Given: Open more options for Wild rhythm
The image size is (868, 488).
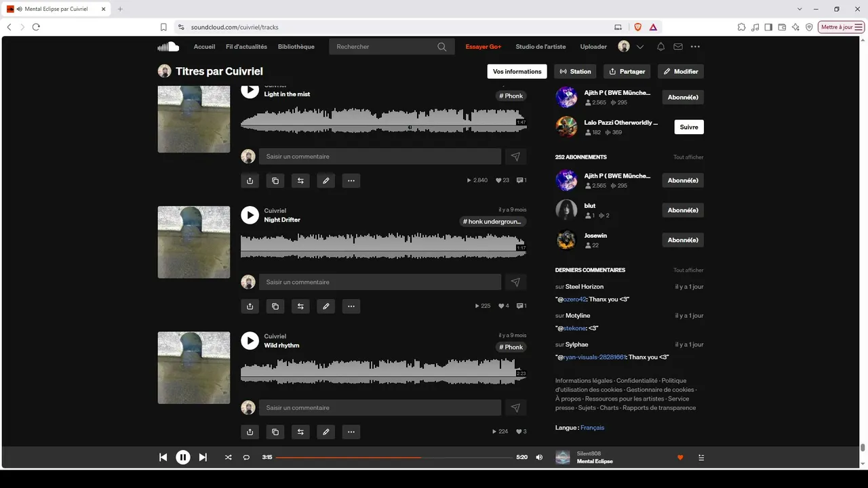Looking at the screenshot, I should coord(351,432).
